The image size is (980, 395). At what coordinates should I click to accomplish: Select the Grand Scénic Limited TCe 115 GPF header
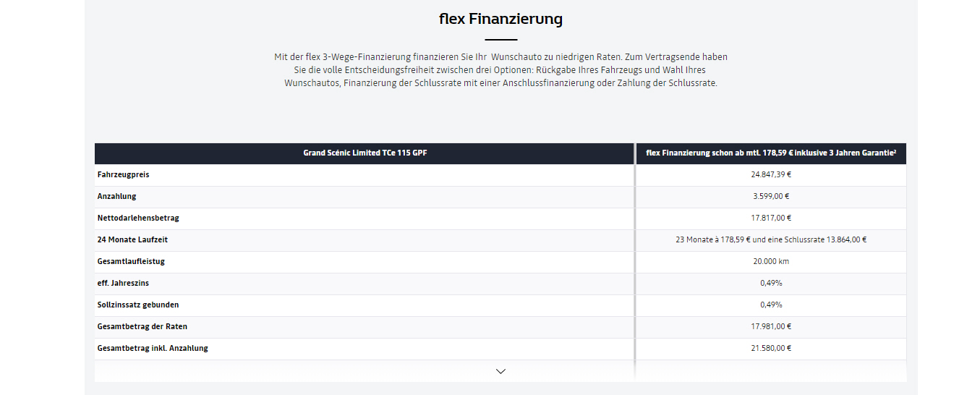(365, 153)
